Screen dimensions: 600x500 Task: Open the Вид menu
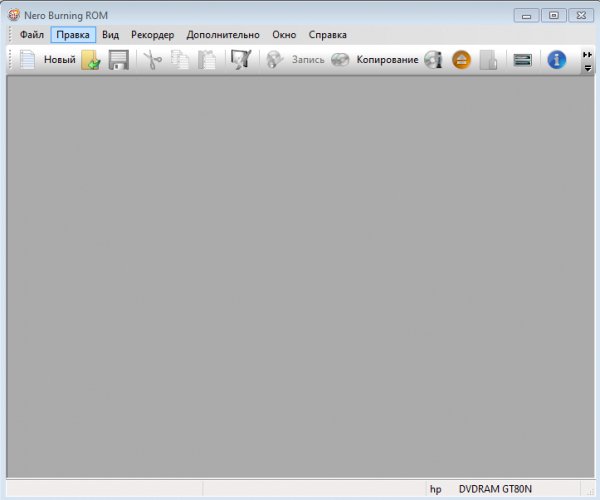click(110, 35)
